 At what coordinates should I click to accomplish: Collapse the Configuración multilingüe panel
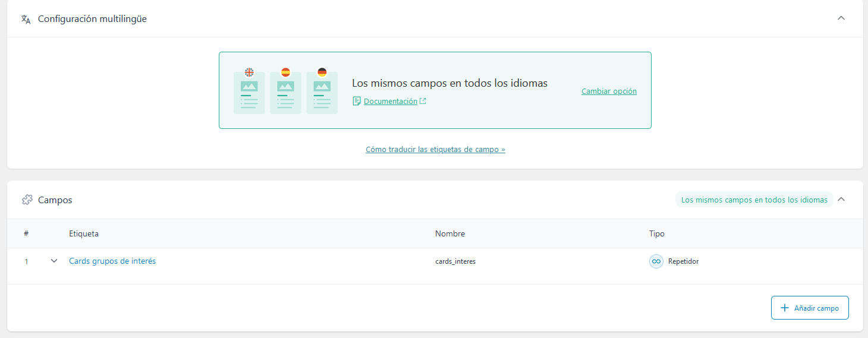(841, 18)
